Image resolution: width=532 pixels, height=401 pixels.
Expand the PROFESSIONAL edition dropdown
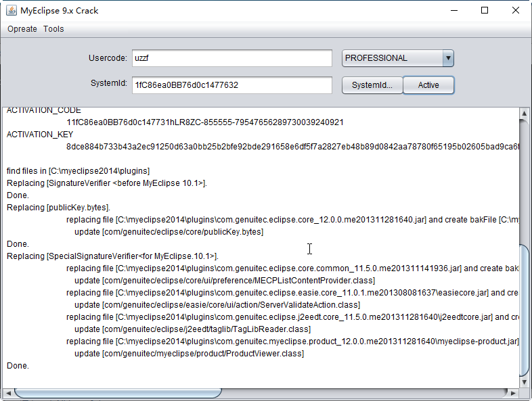[x=447, y=58]
